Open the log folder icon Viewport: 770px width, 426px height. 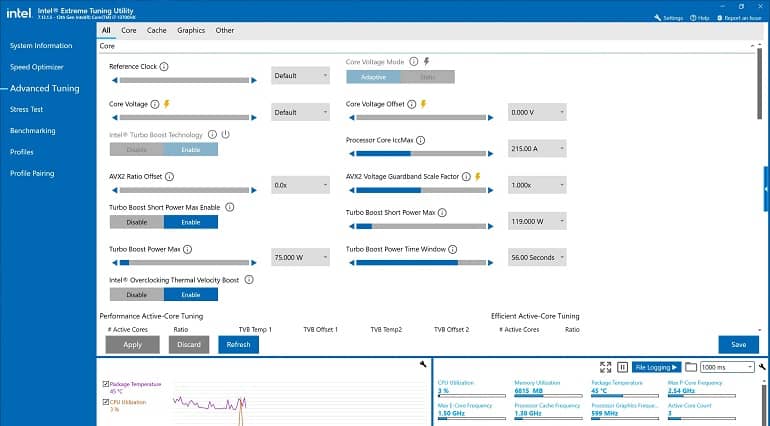691,367
